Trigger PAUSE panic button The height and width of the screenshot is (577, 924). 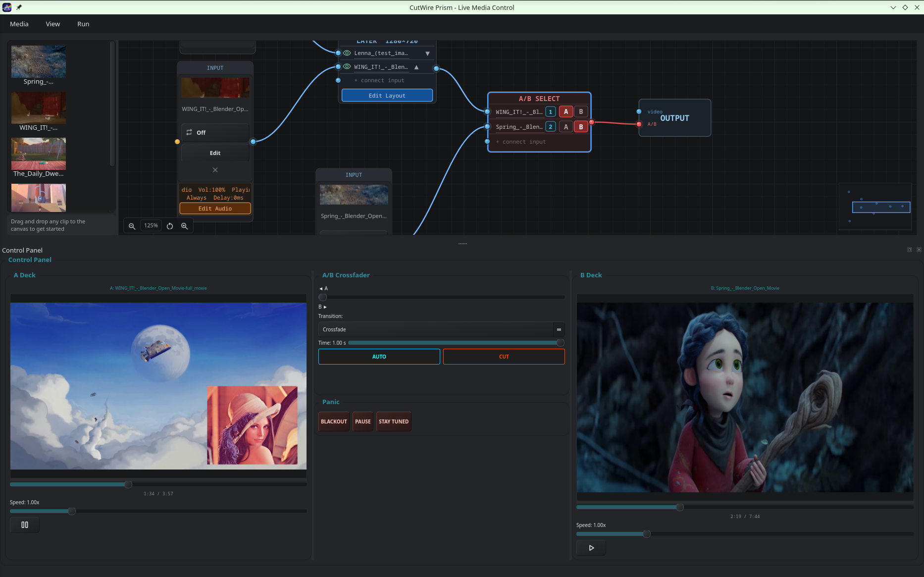[363, 421]
